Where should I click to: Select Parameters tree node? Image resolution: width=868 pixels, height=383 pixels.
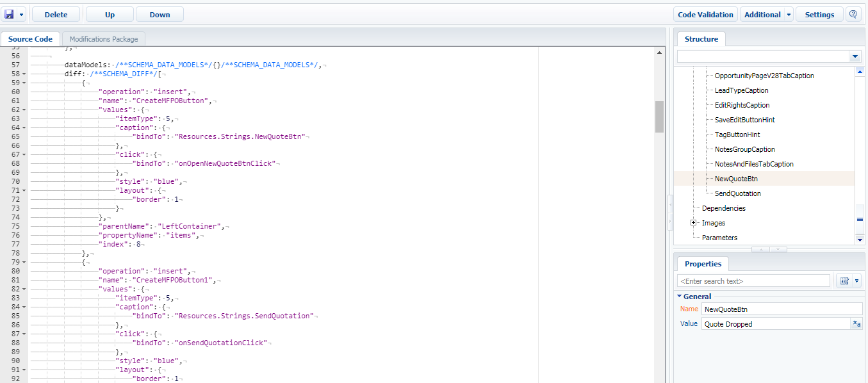click(x=719, y=238)
